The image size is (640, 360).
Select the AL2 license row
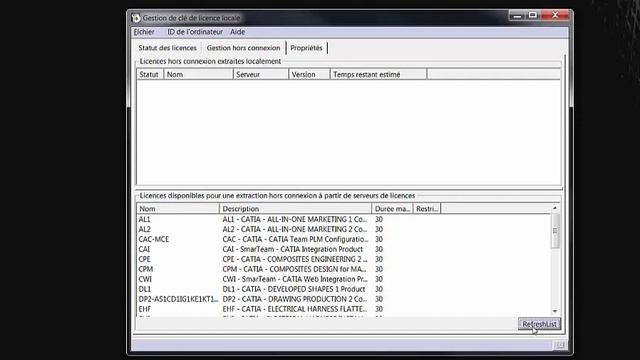344,229
